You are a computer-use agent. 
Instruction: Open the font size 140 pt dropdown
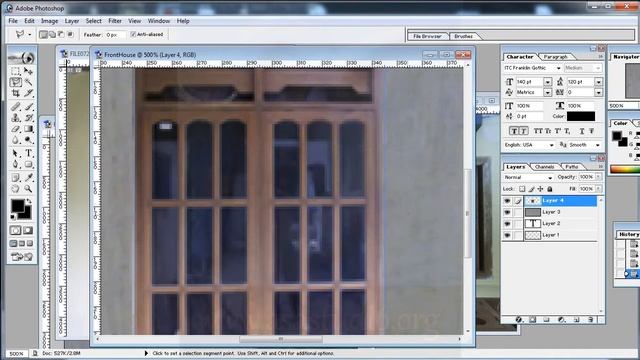click(548, 82)
